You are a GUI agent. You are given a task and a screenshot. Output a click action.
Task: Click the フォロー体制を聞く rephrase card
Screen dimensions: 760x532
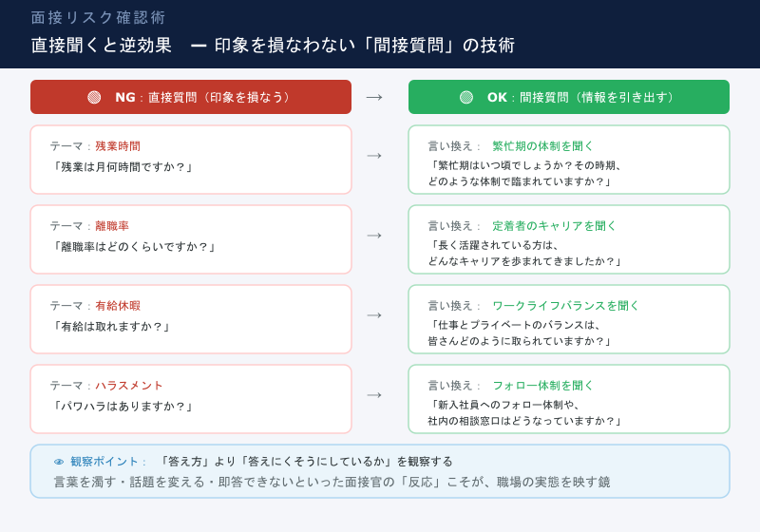(x=569, y=399)
